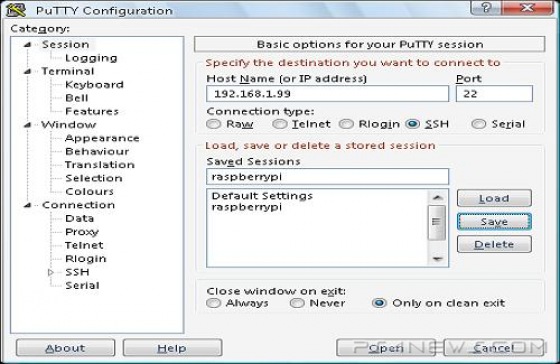The height and width of the screenshot is (364, 560).
Task: Collapse the Window tree node arrow
Action: (x=28, y=125)
